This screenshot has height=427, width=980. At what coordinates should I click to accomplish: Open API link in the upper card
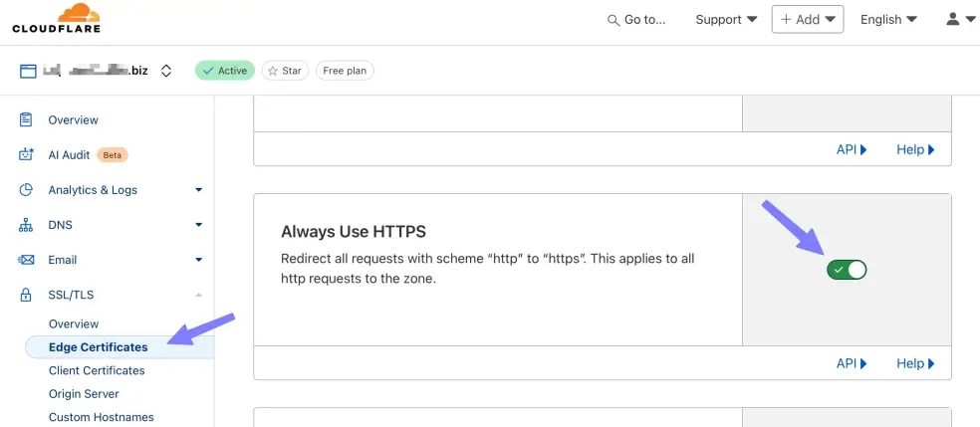pos(852,149)
